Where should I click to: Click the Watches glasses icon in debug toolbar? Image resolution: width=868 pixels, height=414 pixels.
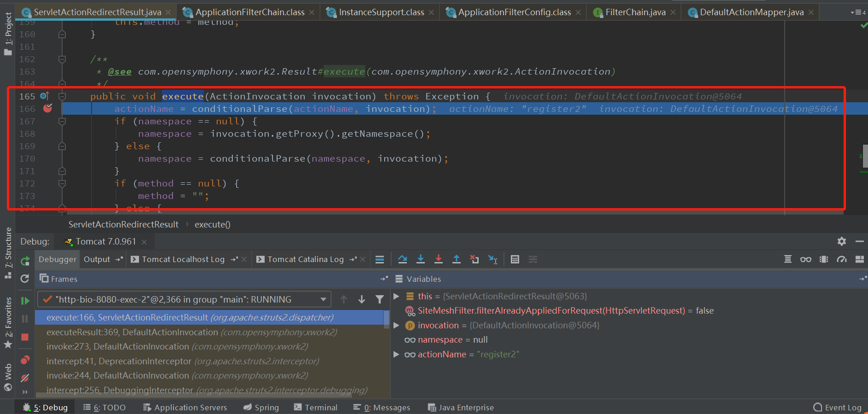806,259
